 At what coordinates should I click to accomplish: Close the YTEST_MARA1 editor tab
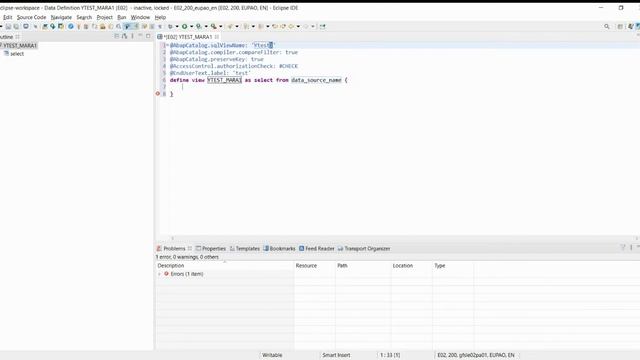click(217, 37)
